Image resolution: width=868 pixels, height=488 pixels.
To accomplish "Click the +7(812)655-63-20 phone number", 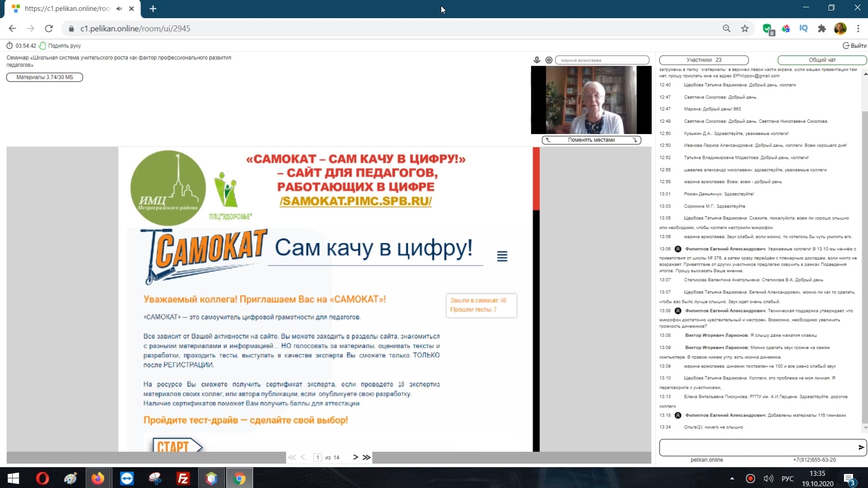I will click(814, 460).
